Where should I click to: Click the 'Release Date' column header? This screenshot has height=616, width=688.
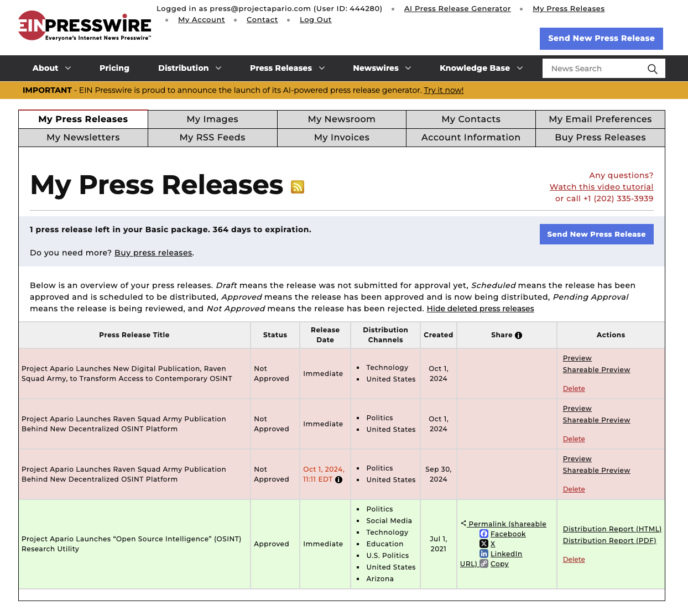tap(325, 335)
